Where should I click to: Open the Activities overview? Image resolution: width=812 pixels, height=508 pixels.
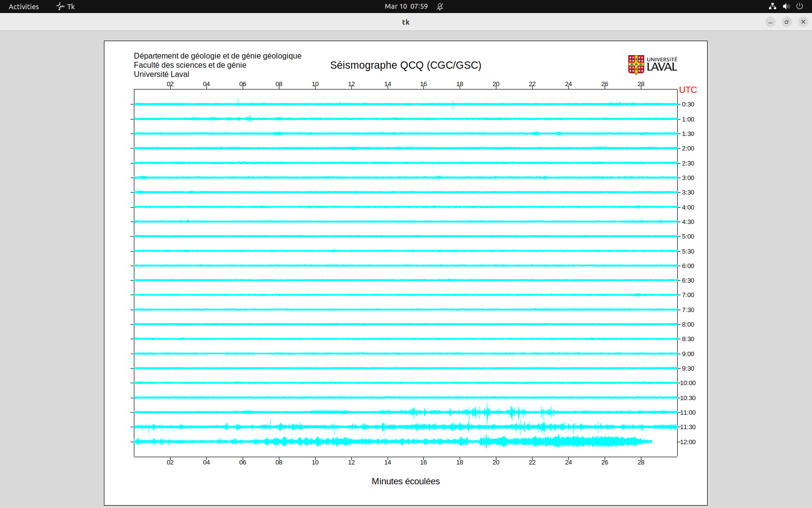coord(24,6)
